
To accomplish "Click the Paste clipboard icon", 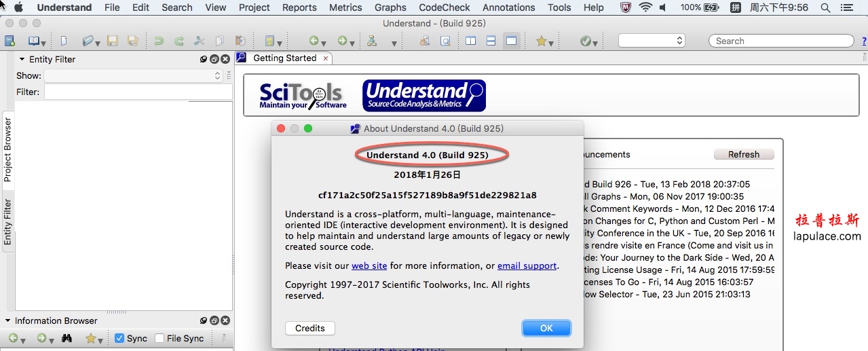I will (240, 41).
